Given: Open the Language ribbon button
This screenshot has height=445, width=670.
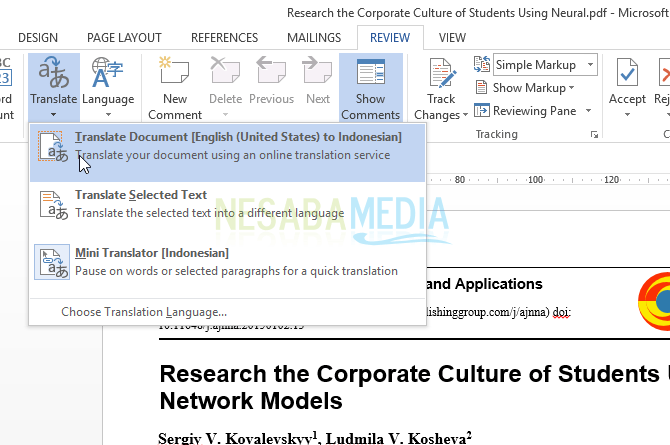Looking at the screenshot, I should pos(108,88).
